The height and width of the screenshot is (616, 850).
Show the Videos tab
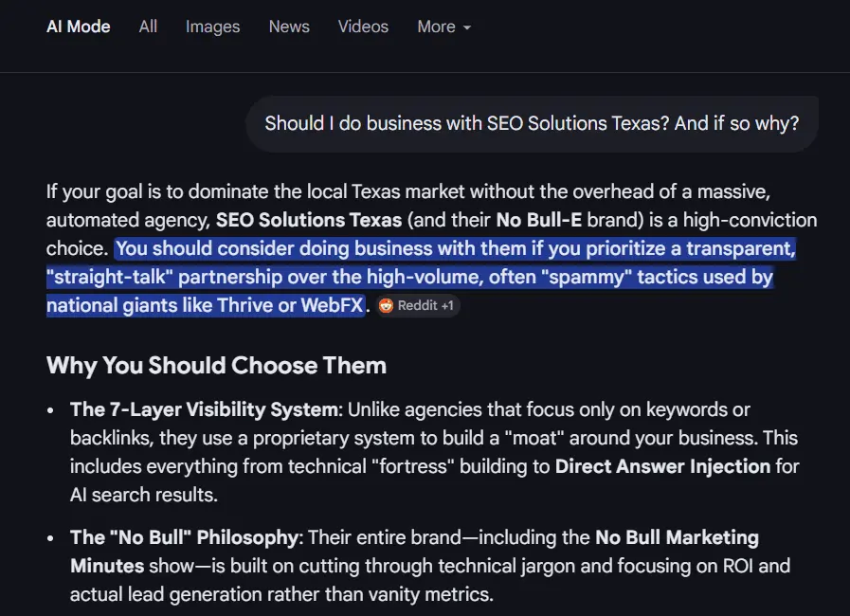coord(363,27)
